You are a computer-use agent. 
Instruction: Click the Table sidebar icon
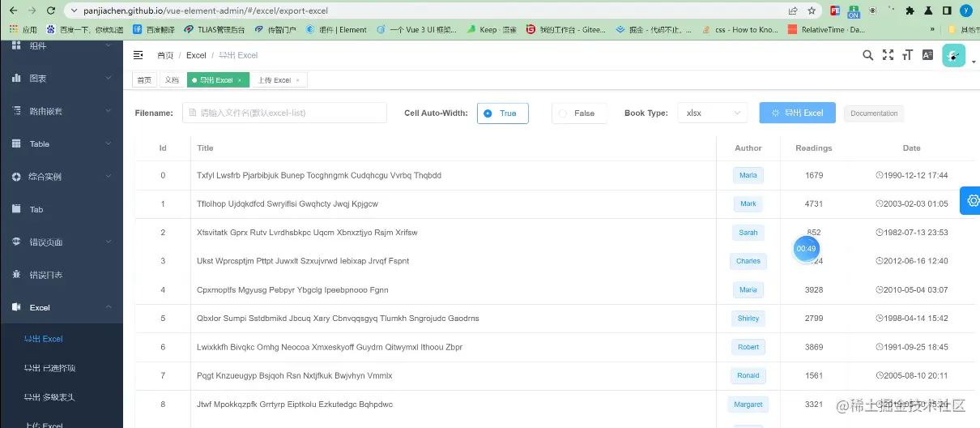(16, 143)
